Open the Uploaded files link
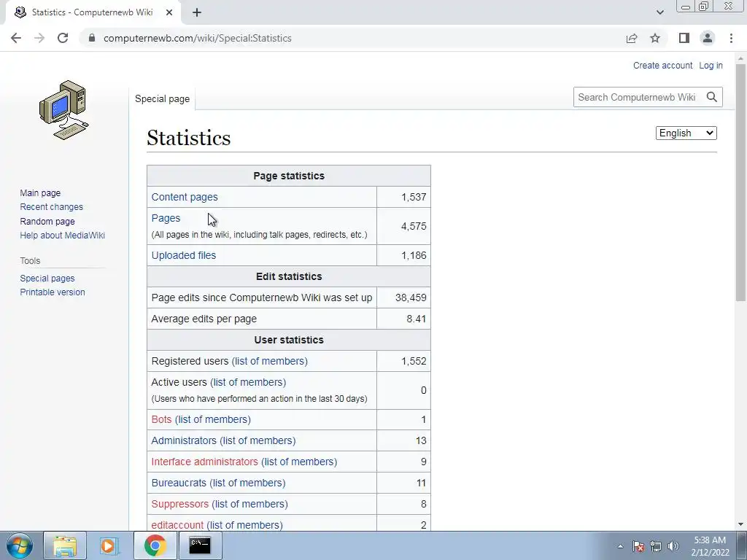 (183, 255)
